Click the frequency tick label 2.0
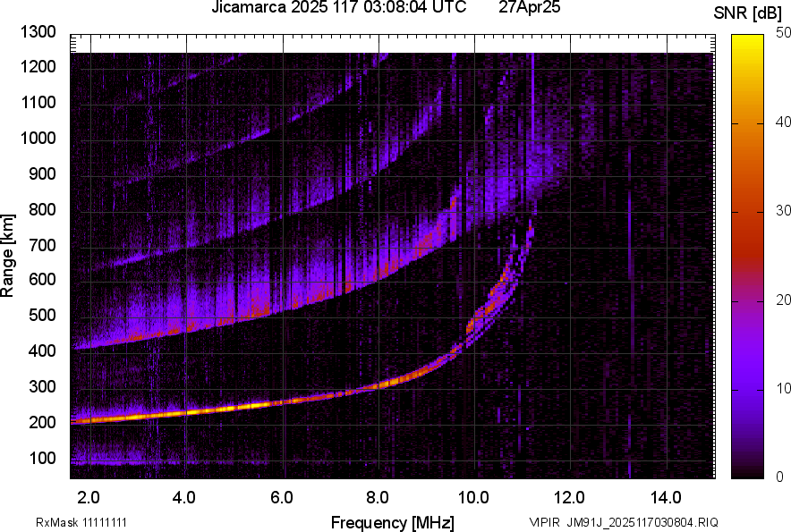Image resolution: width=791 pixels, height=532 pixels. pyautogui.click(x=89, y=498)
